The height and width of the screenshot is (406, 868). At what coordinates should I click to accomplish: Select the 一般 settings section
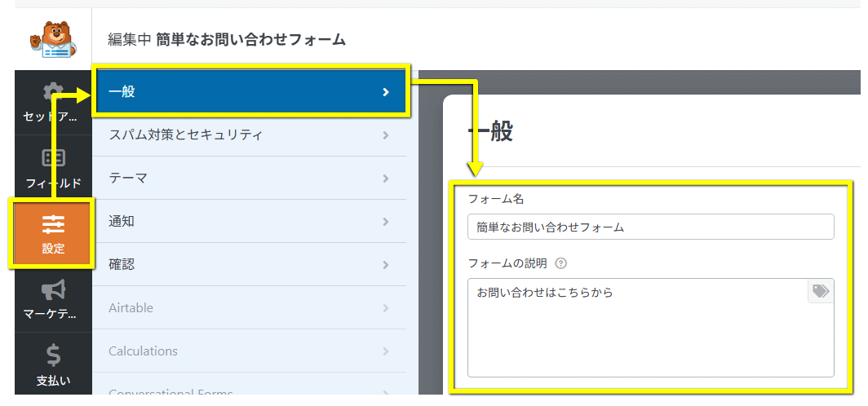coord(249,91)
